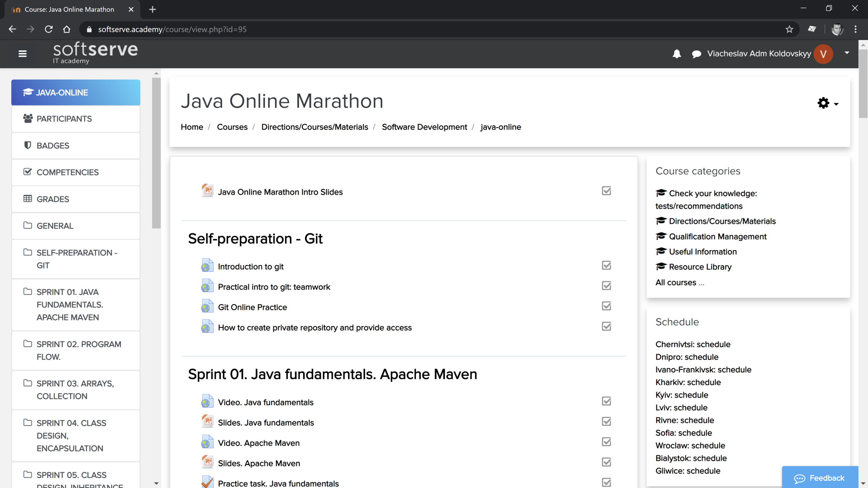Click the user avatar V circle
Screen dimensions: 868x488
click(823, 54)
